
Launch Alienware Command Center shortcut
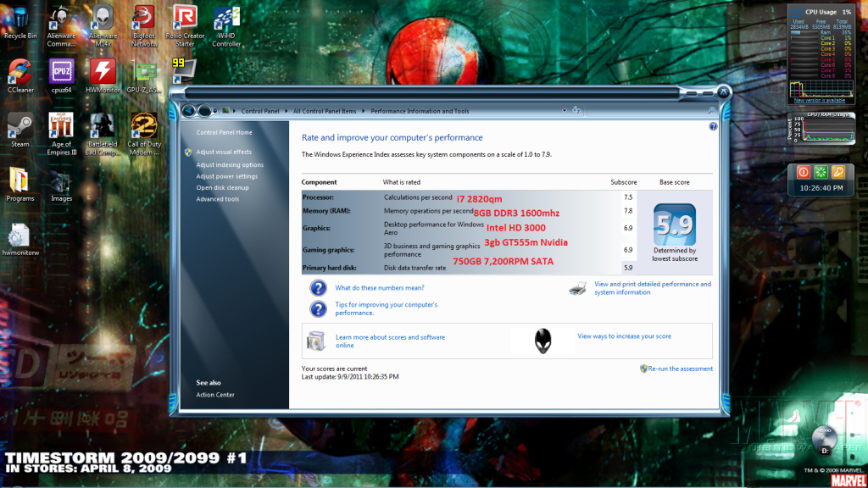click(x=61, y=25)
